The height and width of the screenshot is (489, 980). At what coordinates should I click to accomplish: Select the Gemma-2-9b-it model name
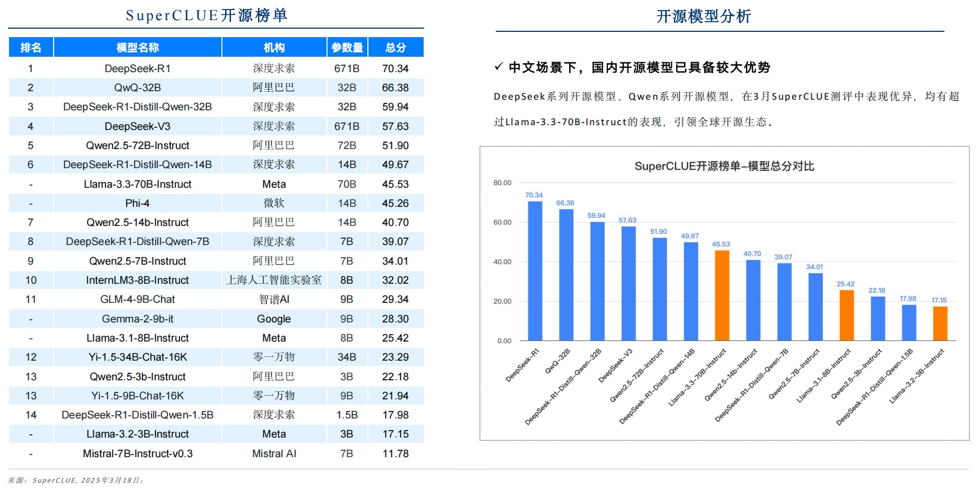tap(137, 319)
